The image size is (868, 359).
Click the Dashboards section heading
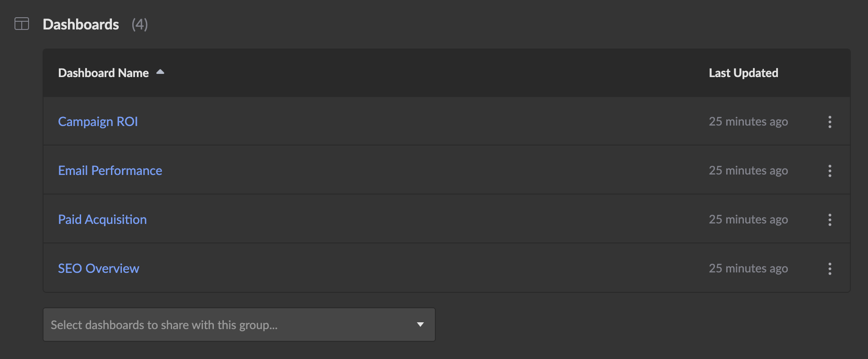(81, 24)
